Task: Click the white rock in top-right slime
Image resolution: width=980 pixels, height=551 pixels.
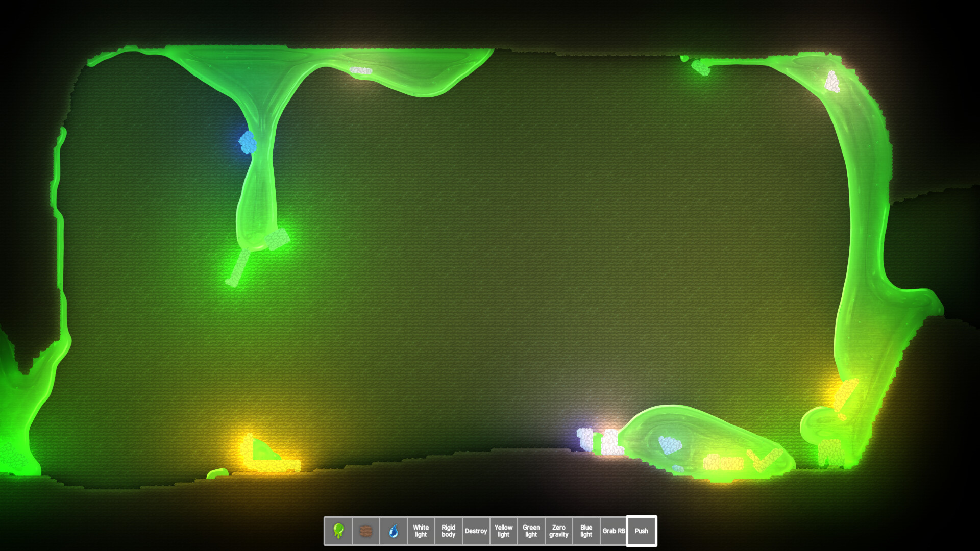Action: [832, 82]
